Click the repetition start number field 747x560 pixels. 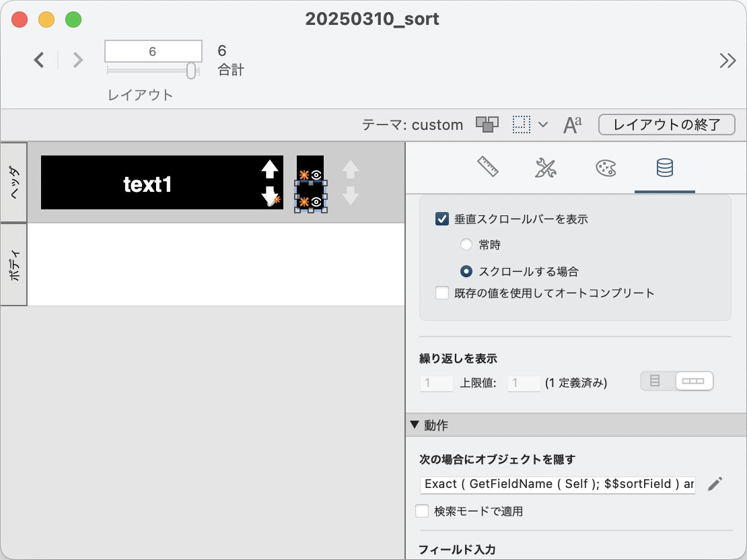436,383
